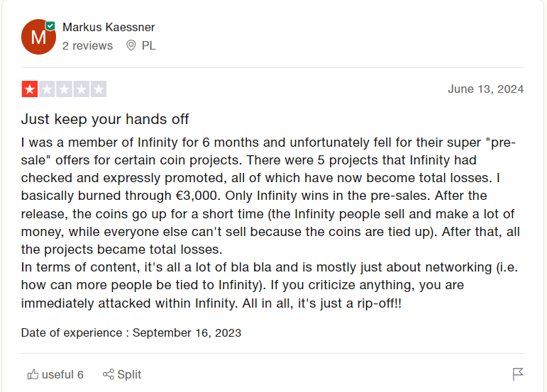Open Markus Kaessner's profile name link
Viewport: 547px width, 392px height.
tap(109, 27)
